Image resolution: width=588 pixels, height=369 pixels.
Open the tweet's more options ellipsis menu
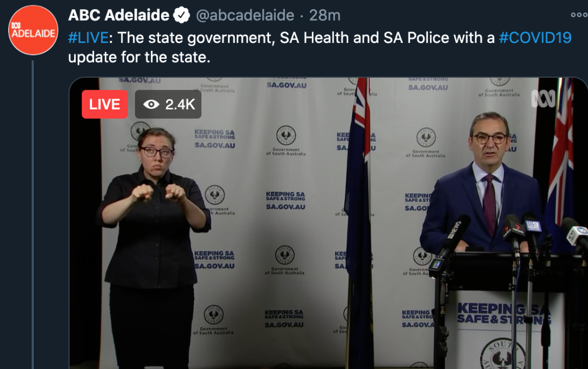[579, 15]
